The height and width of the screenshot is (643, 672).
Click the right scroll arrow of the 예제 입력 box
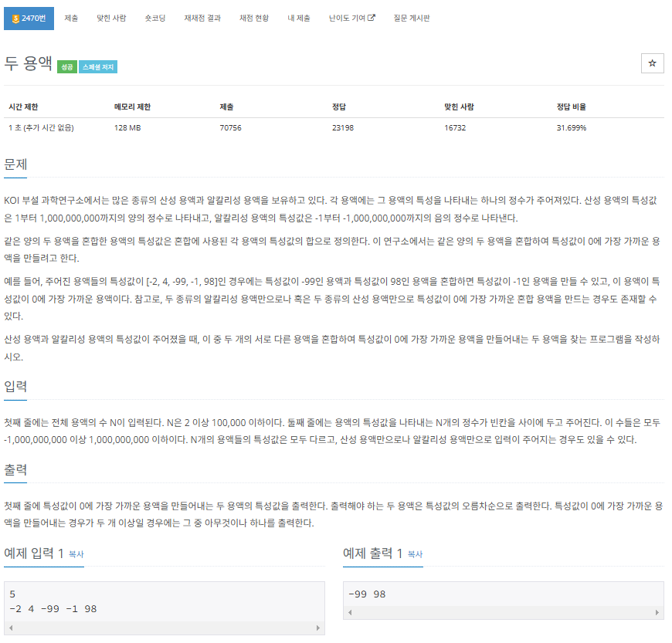[x=318, y=628]
